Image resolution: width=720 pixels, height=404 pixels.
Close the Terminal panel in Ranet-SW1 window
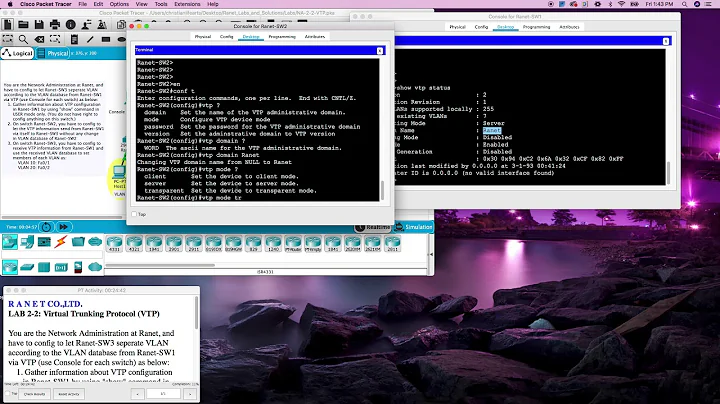(665, 41)
